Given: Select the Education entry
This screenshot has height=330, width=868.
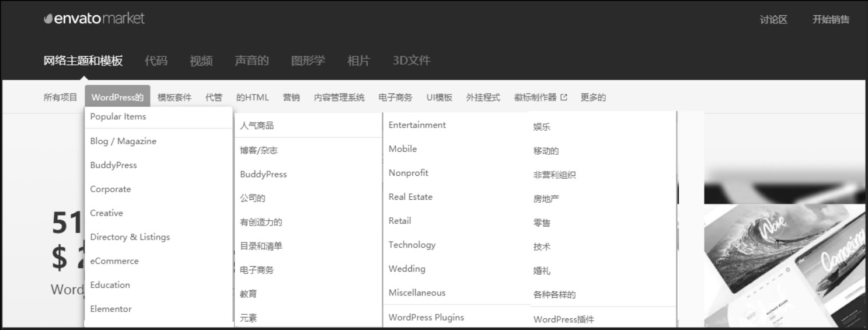Looking at the screenshot, I should coord(110,285).
